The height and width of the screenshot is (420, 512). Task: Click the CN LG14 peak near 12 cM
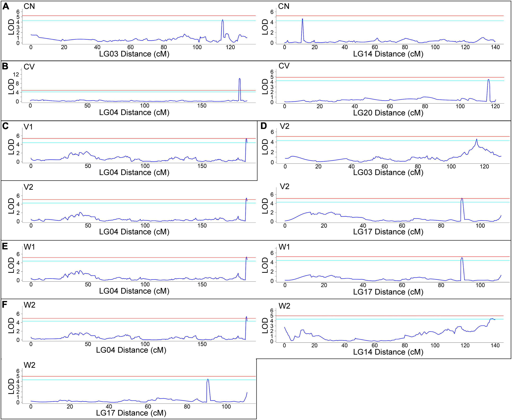click(x=302, y=19)
